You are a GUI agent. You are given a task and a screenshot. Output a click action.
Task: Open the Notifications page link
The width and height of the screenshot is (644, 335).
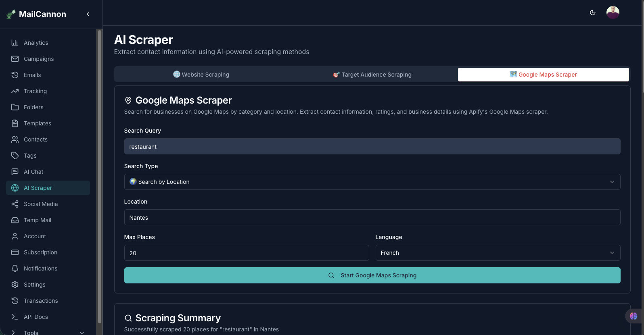48,268
